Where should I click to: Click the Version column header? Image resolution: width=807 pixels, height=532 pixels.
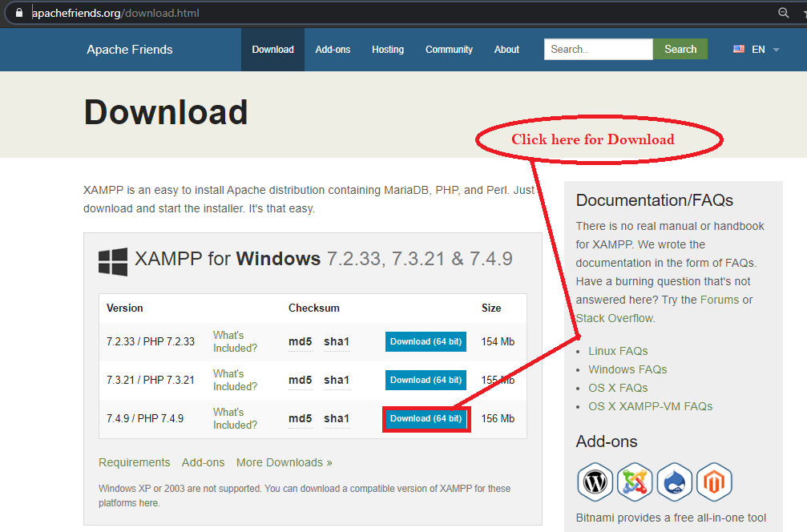pos(124,308)
